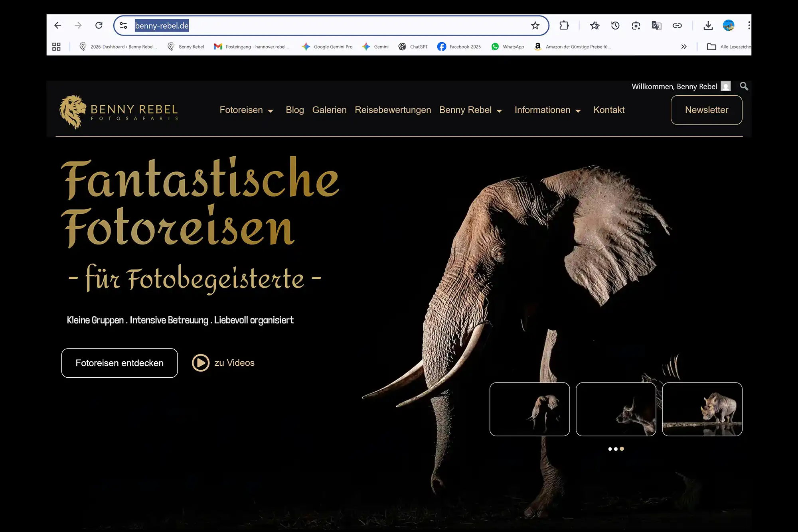Click the Translate icon in the address bar area
Screen dimensions: 798x532
coord(656,25)
